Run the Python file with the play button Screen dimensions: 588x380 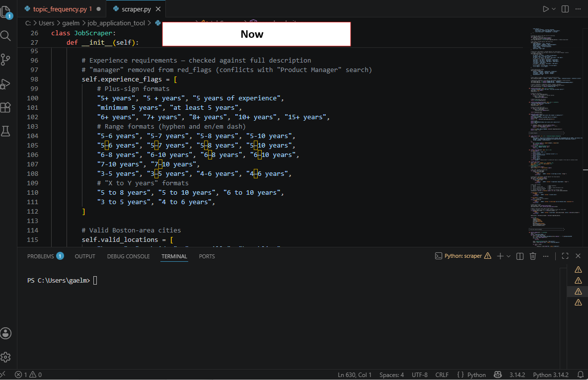tap(546, 9)
